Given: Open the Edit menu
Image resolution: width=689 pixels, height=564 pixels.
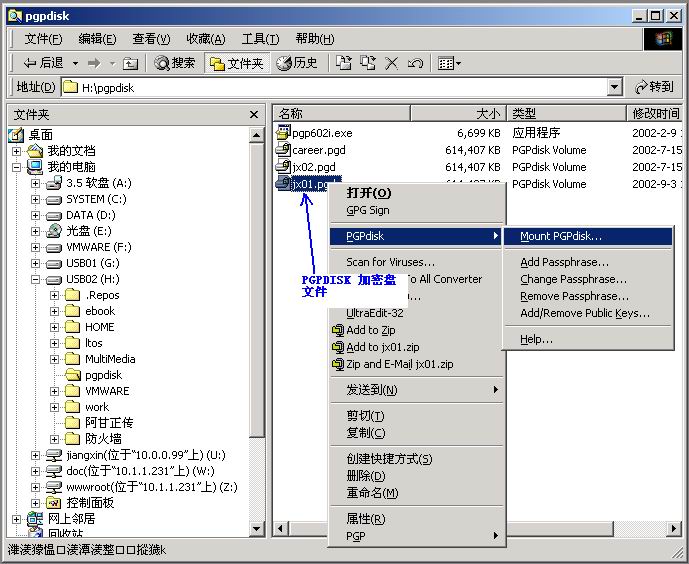Looking at the screenshot, I should pos(97,39).
